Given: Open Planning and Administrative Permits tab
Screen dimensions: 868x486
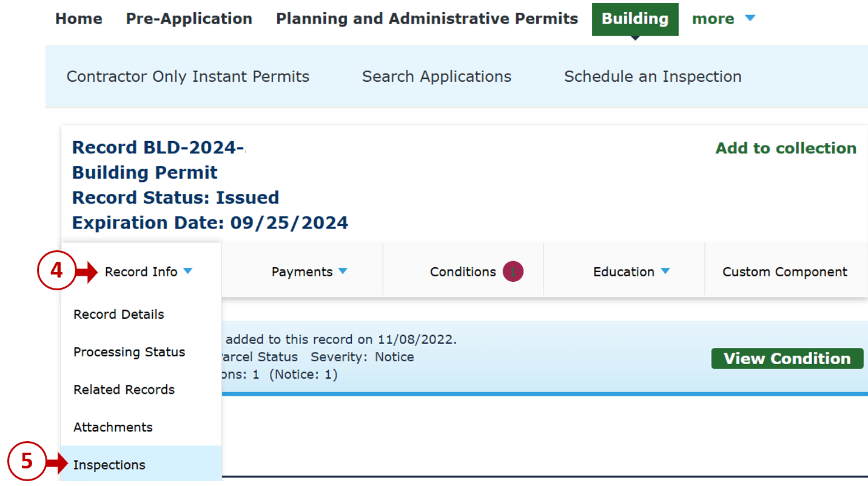Looking at the screenshot, I should click(427, 19).
